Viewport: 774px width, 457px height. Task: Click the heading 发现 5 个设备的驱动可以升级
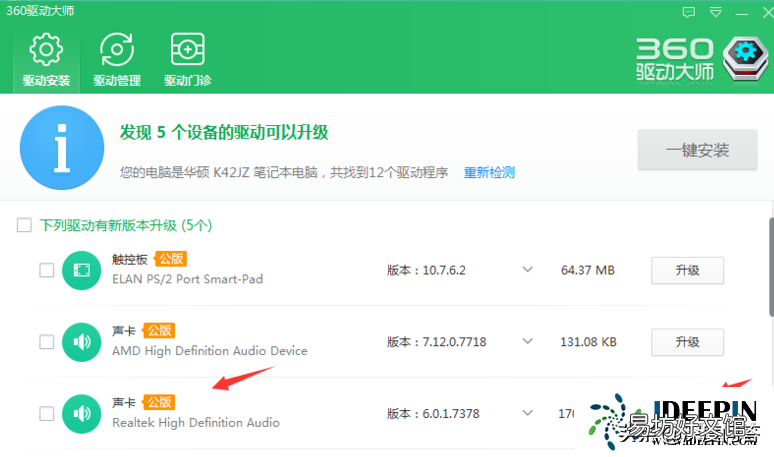point(224,132)
